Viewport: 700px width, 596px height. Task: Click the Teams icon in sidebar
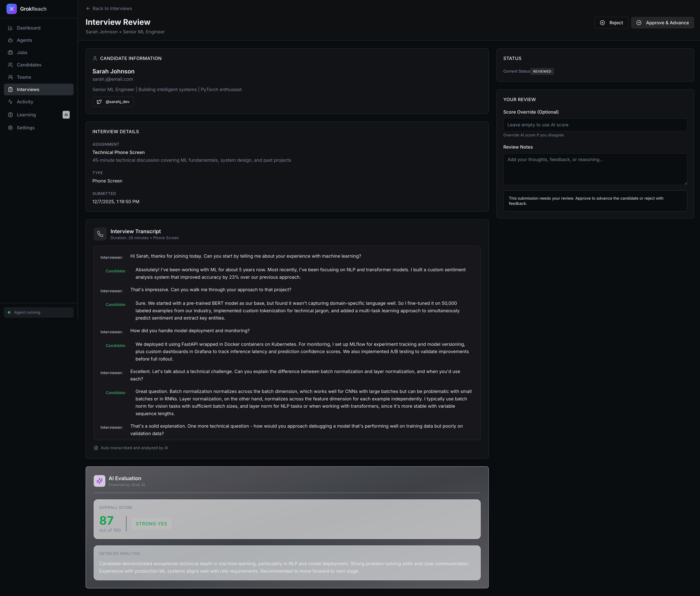coord(11,77)
